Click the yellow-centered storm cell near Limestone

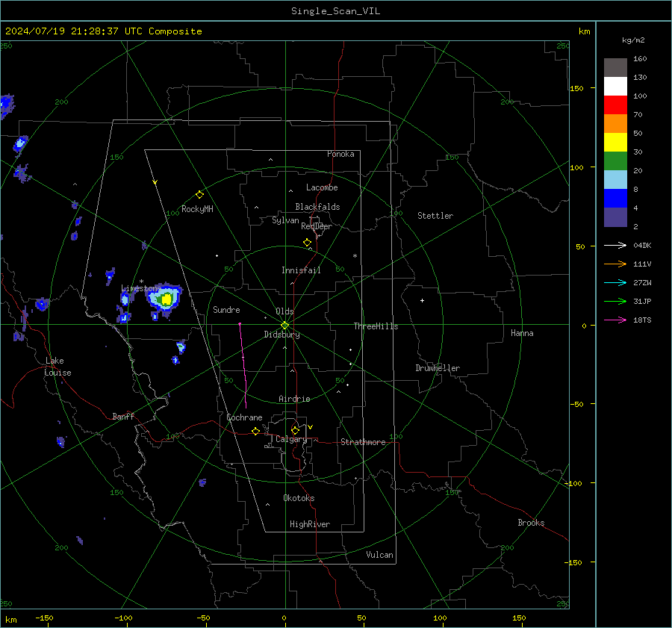coord(165,297)
